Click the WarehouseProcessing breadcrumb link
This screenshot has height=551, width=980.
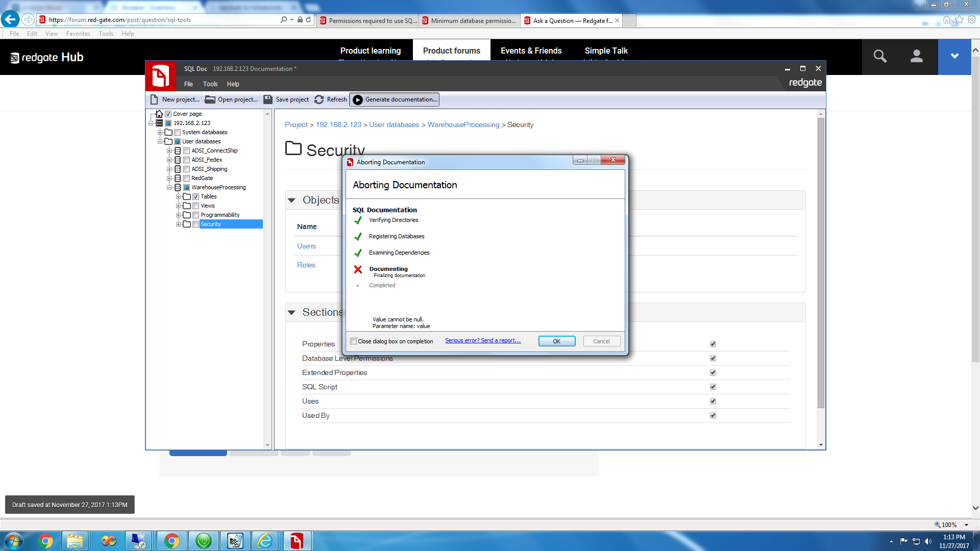coord(463,124)
